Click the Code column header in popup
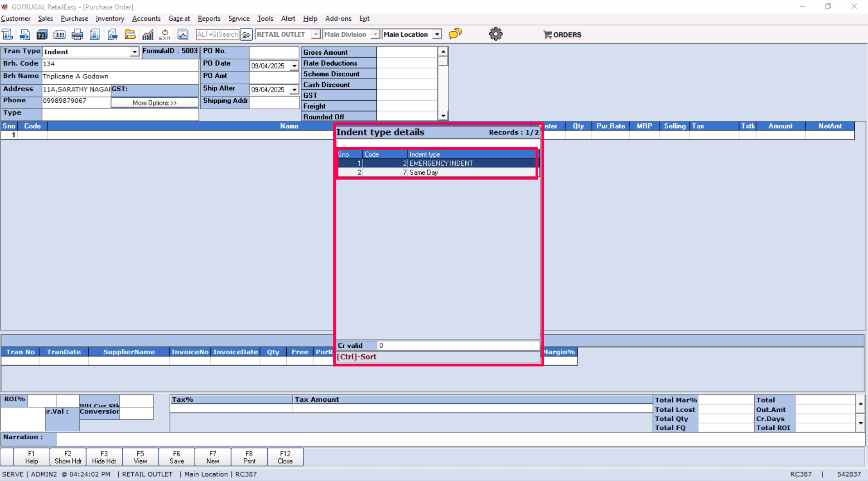This screenshot has width=868, height=481. tap(385, 154)
